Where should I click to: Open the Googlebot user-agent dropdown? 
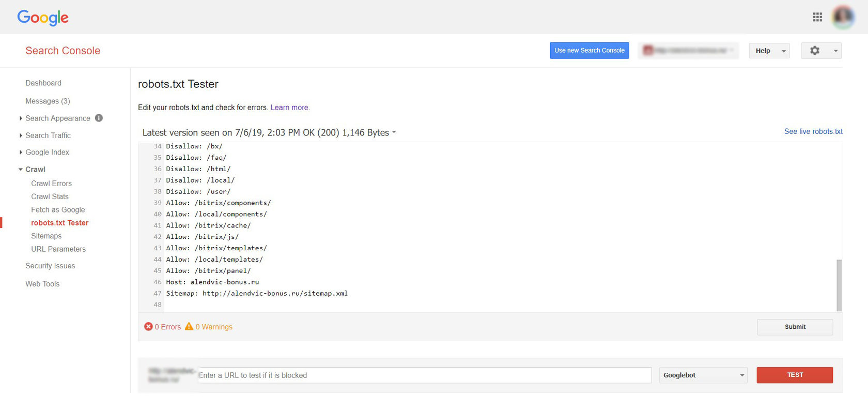[x=704, y=375]
